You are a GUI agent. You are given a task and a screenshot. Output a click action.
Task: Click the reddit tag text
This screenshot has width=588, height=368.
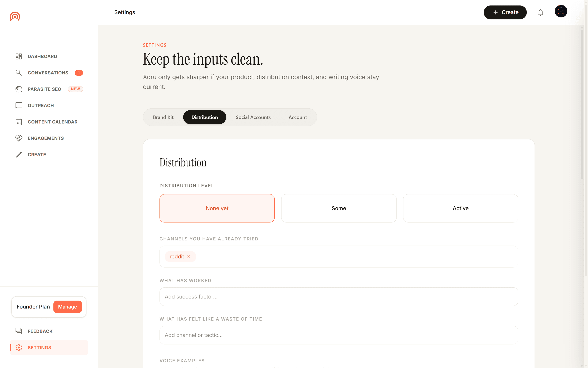[177, 257]
